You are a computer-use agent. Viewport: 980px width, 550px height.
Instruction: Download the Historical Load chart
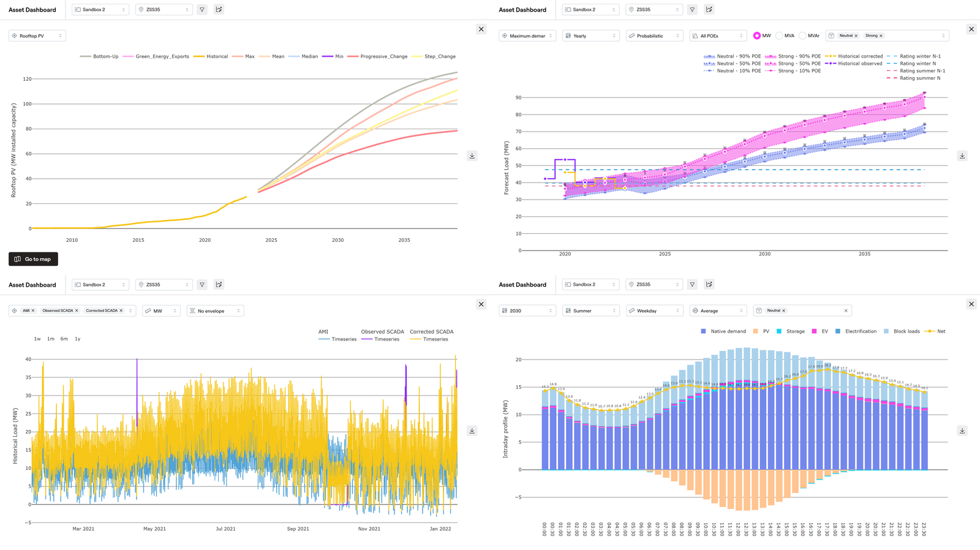(x=472, y=431)
